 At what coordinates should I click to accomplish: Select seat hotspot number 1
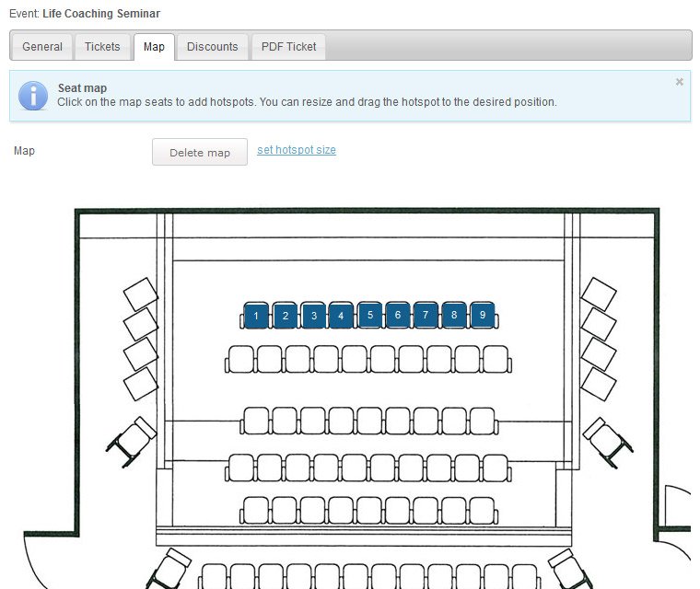click(x=256, y=316)
